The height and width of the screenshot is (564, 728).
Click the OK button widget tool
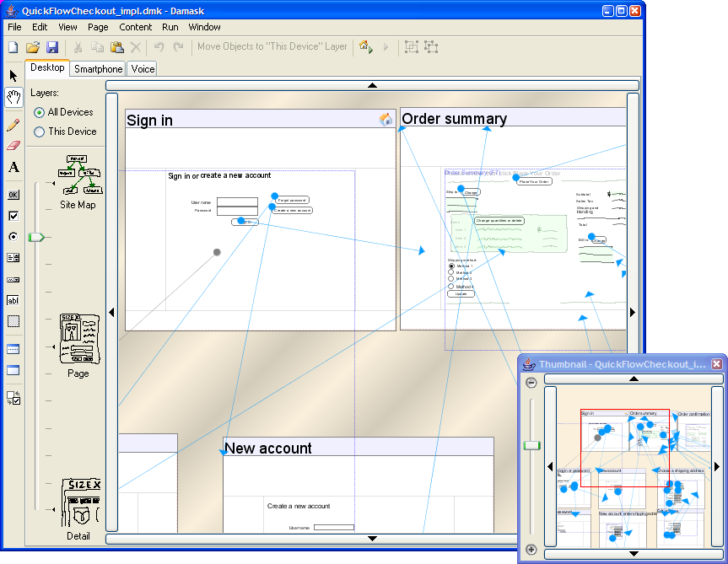[x=13, y=195]
